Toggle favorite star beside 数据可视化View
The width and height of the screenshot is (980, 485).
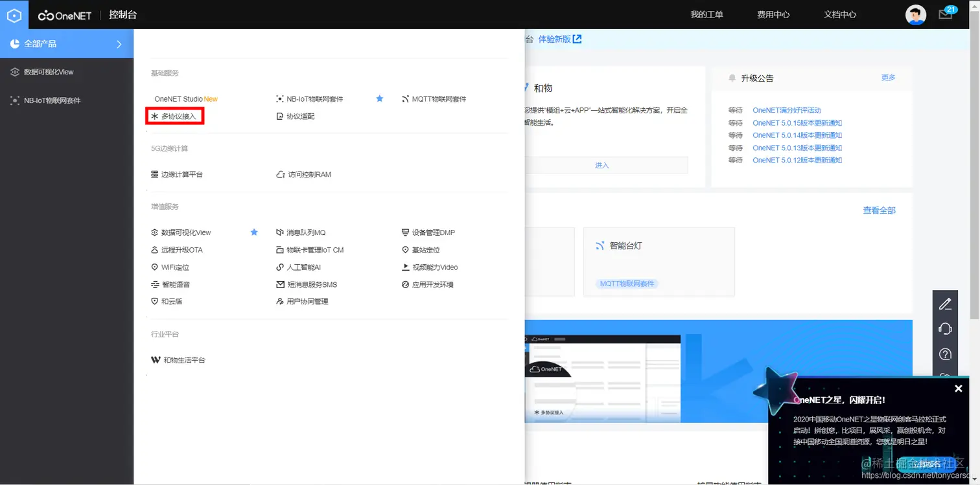click(254, 232)
